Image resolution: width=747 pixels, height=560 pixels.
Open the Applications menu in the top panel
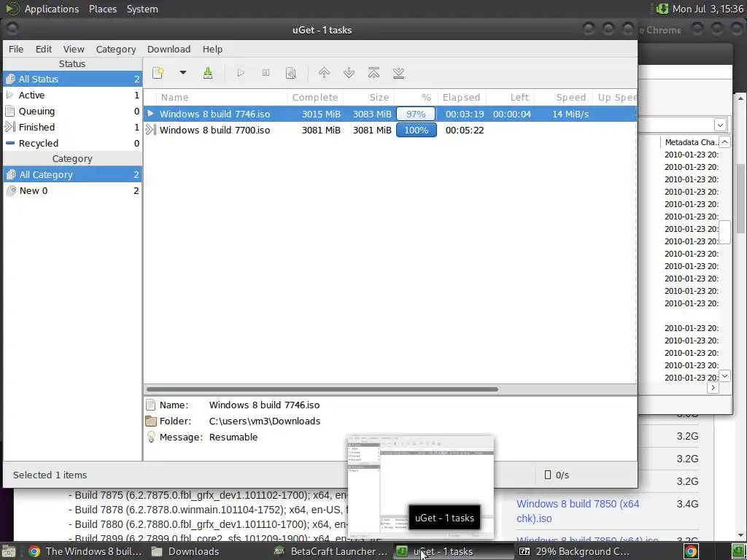pyautogui.click(x=52, y=9)
